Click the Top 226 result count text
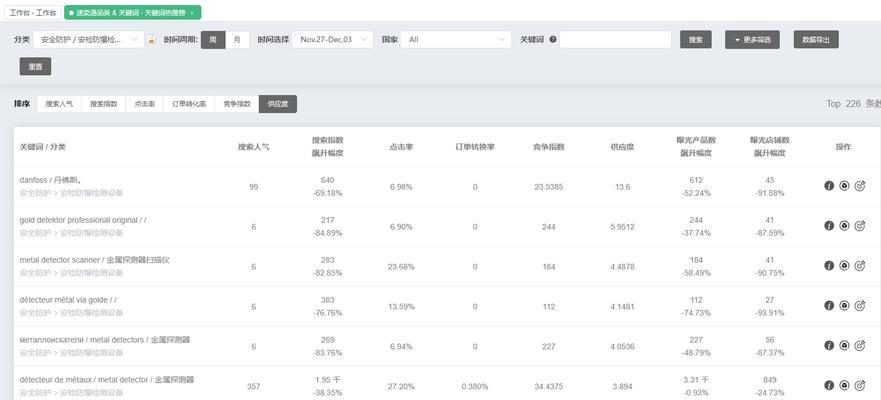Viewport: 881px width, 400px height. (x=853, y=104)
